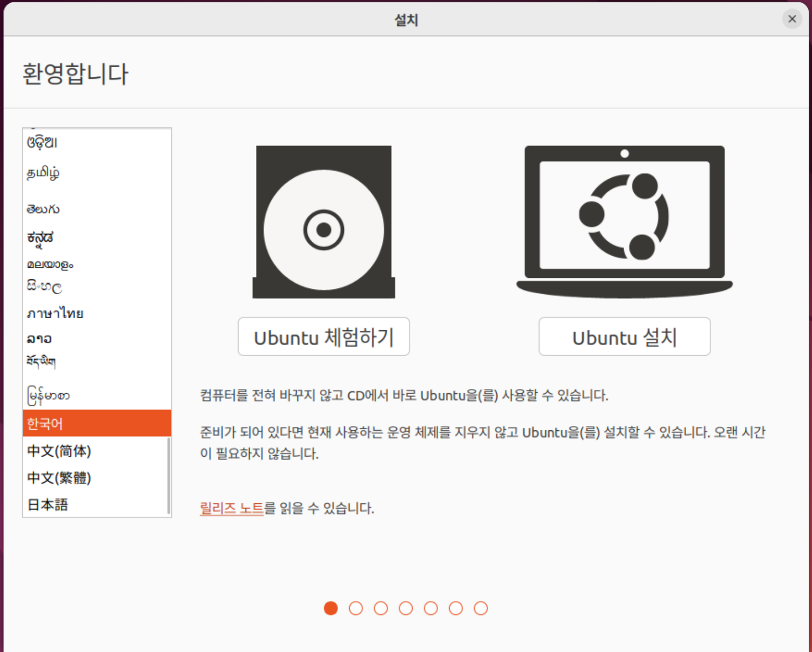Viewport: 812px width, 652px height.
Task: Click the language list scrollbar
Action: (x=169, y=475)
